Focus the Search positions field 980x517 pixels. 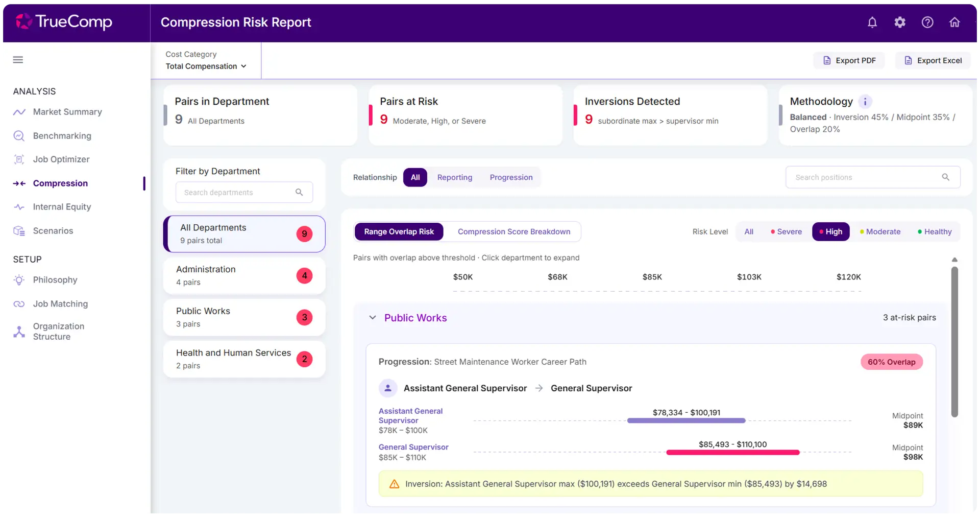point(873,177)
